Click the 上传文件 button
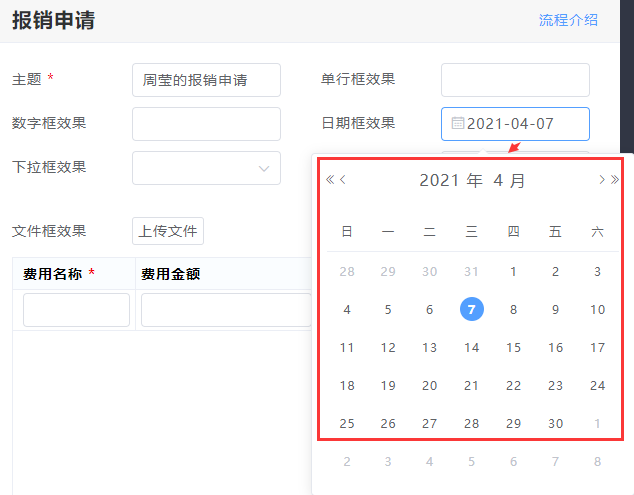 (168, 231)
